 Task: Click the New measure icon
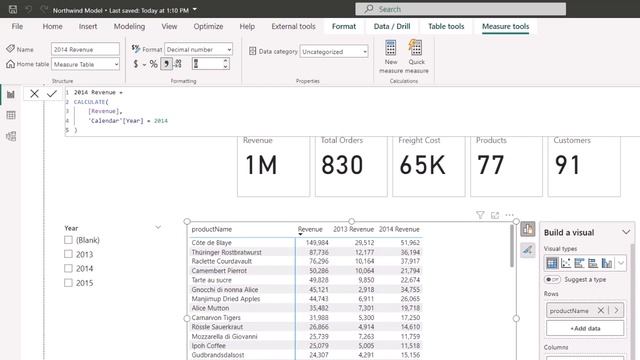[391, 48]
